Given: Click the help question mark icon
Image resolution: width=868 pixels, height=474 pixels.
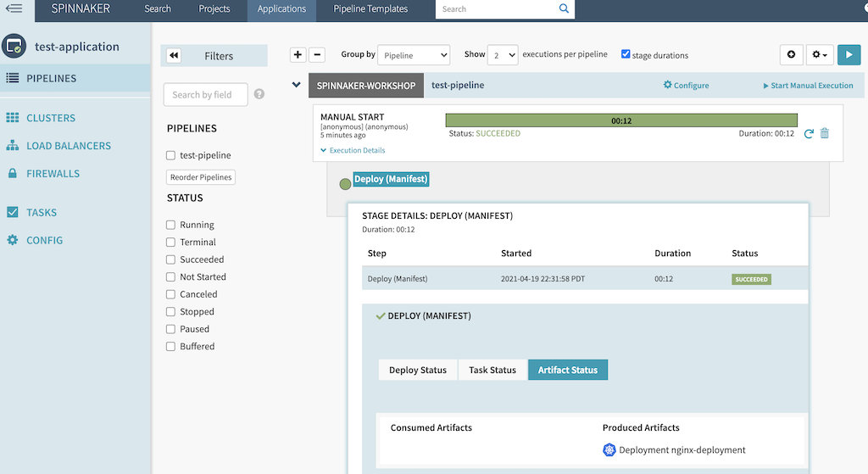Looking at the screenshot, I should click(x=259, y=94).
